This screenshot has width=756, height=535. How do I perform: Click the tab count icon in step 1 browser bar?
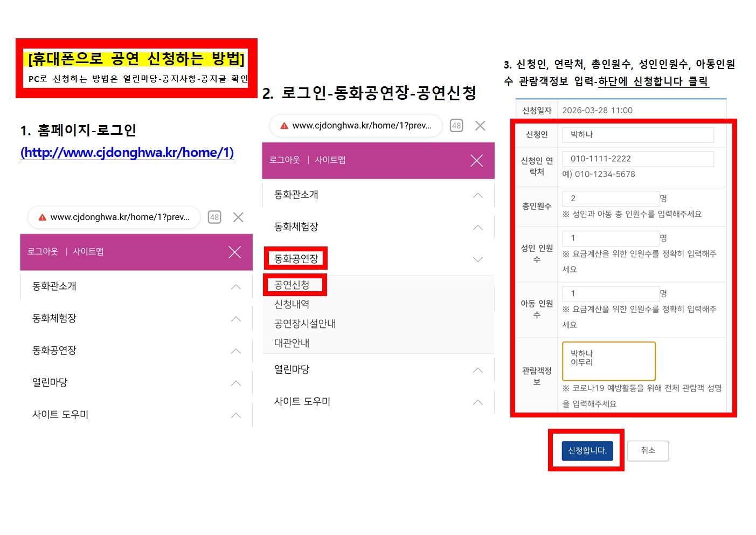(x=214, y=217)
